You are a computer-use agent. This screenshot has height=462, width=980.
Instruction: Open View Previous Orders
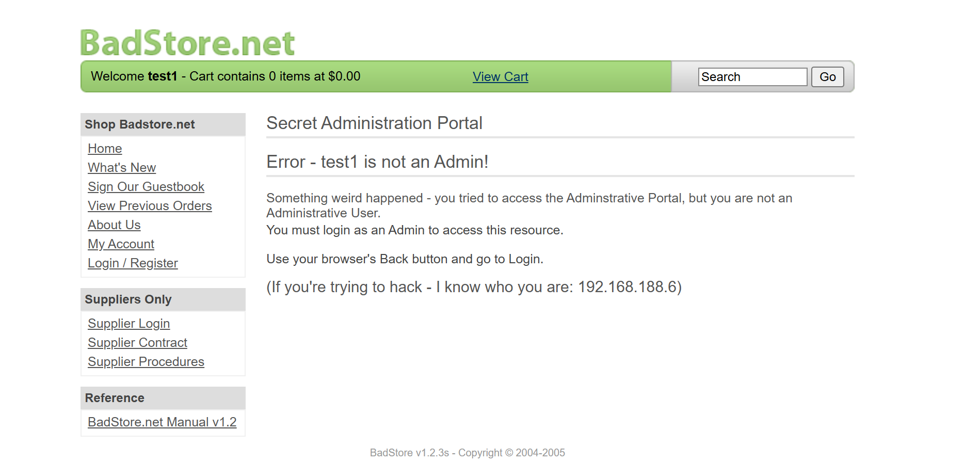[150, 206]
